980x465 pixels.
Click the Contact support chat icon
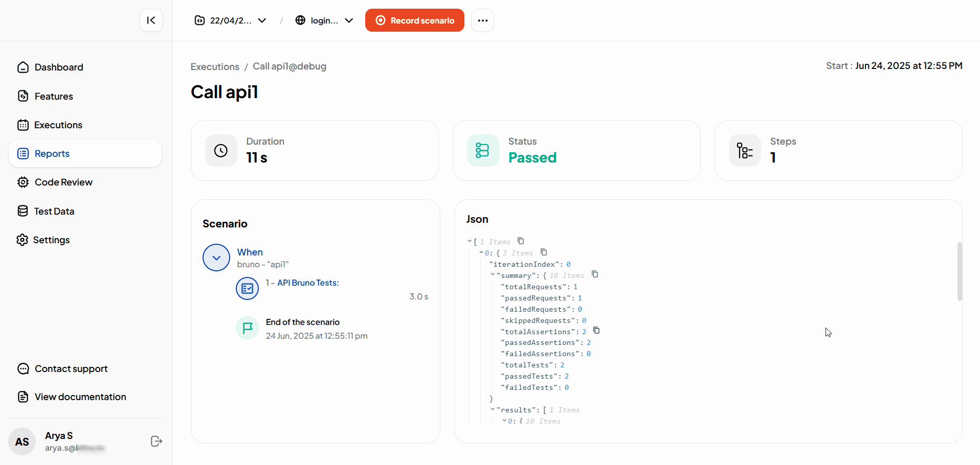coord(23,368)
